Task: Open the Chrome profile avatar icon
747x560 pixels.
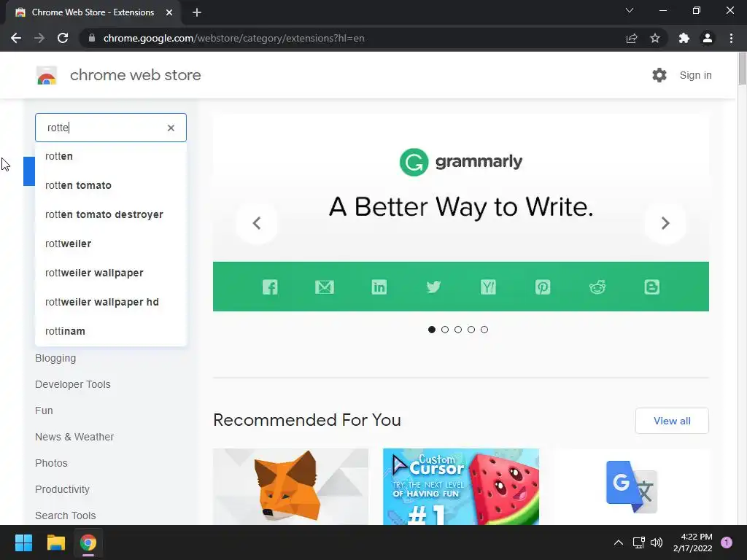Action: (x=708, y=38)
